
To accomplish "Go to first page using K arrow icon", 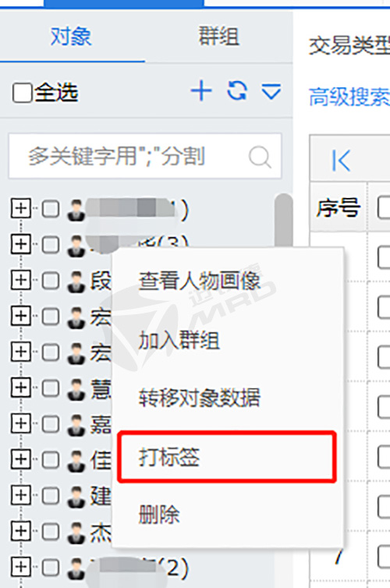I will pos(341,161).
